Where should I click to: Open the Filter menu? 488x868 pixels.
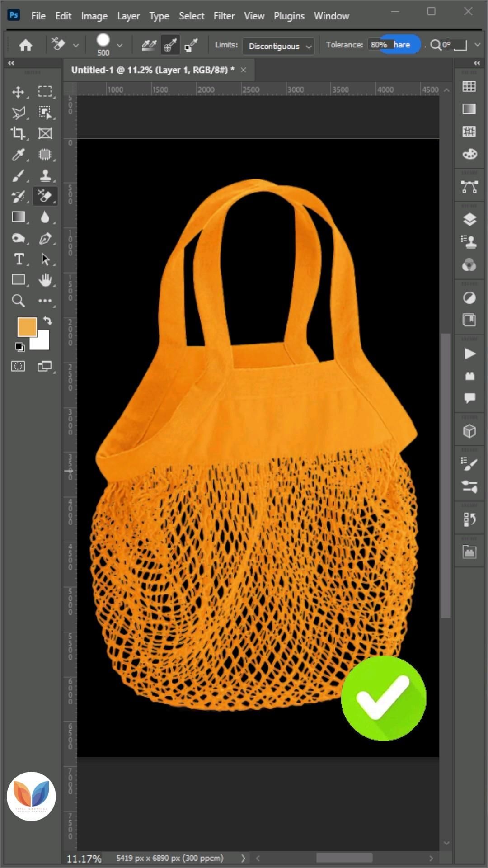[224, 16]
